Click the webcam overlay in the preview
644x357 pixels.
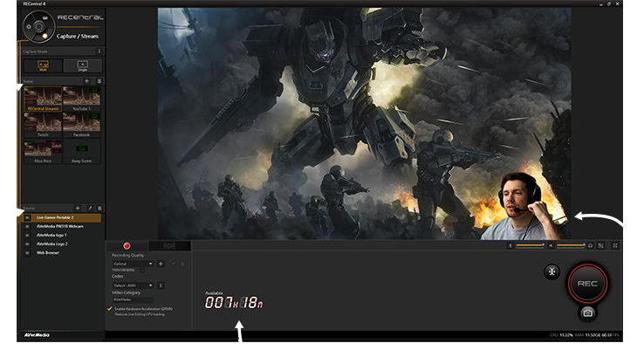(523, 206)
